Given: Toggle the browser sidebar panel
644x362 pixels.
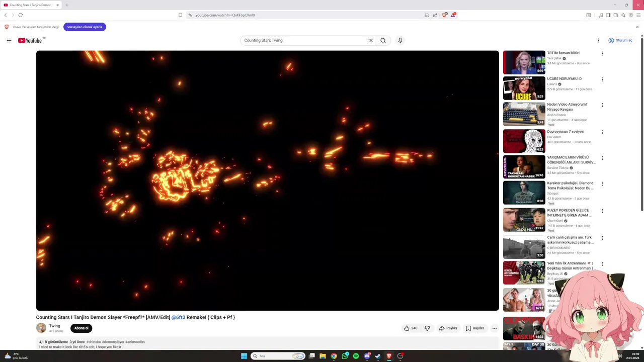Looking at the screenshot, I should (x=608, y=15).
